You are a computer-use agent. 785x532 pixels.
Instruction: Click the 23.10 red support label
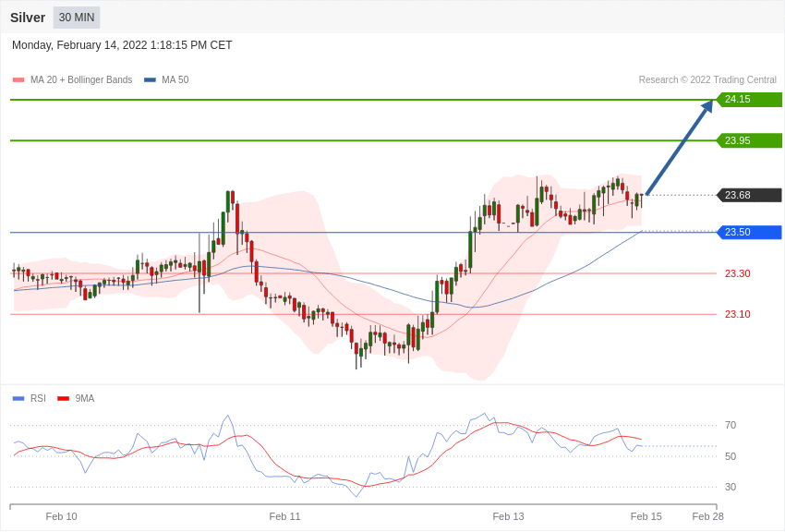click(738, 314)
